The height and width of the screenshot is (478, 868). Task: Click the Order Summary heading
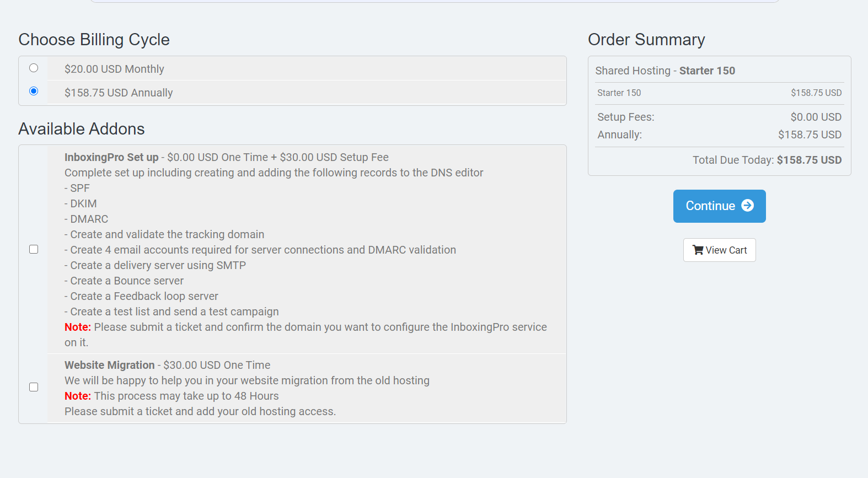pos(646,40)
